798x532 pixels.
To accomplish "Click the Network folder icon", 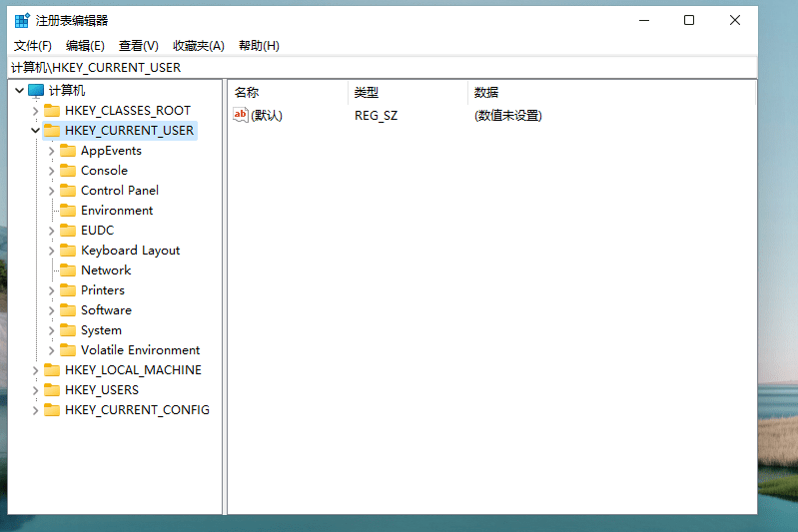I will click(x=68, y=270).
